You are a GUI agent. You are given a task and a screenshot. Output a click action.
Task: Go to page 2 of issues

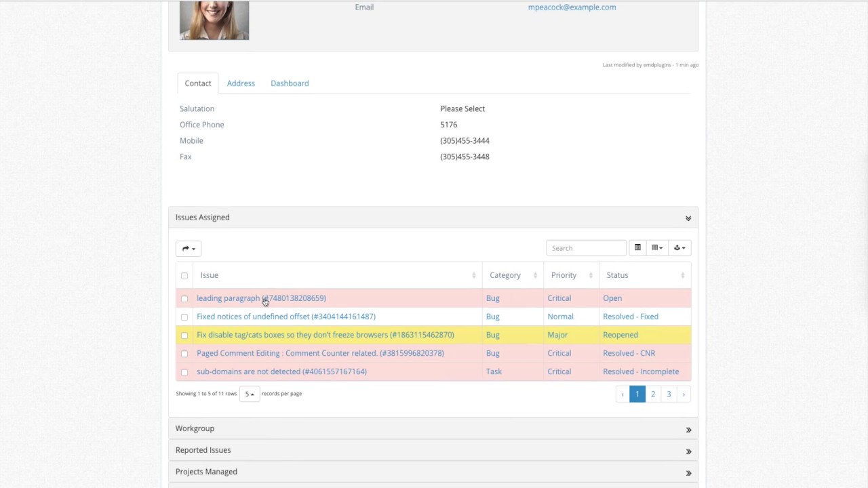pyautogui.click(x=653, y=394)
